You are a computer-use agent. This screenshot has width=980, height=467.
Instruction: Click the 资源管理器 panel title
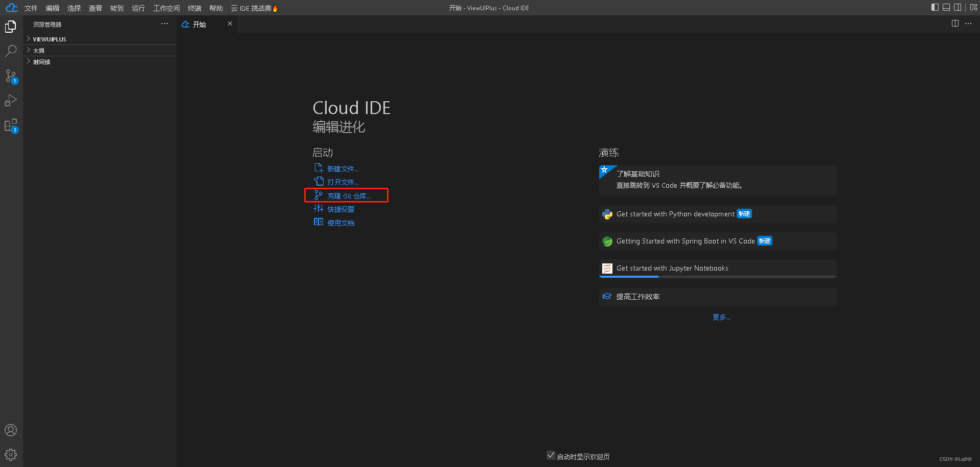click(47, 25)
